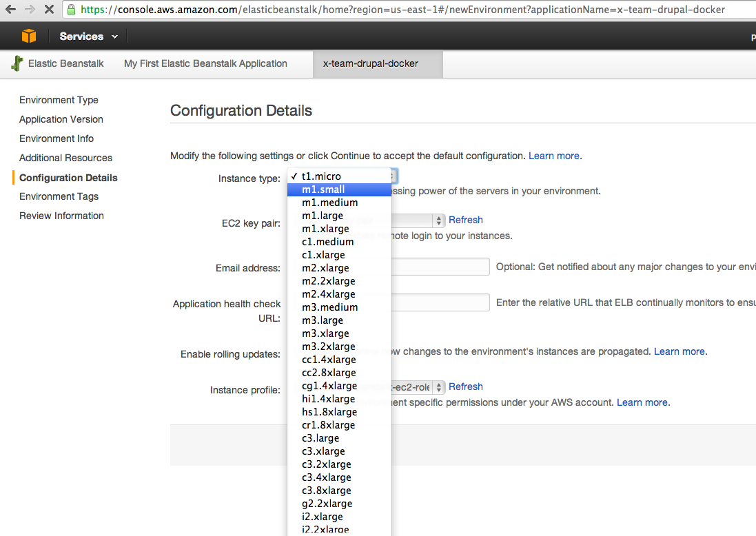Select the x-team-drupal-docker tab
The height and width of the screenshot is (536, 756).
click(x=378, y=64)
